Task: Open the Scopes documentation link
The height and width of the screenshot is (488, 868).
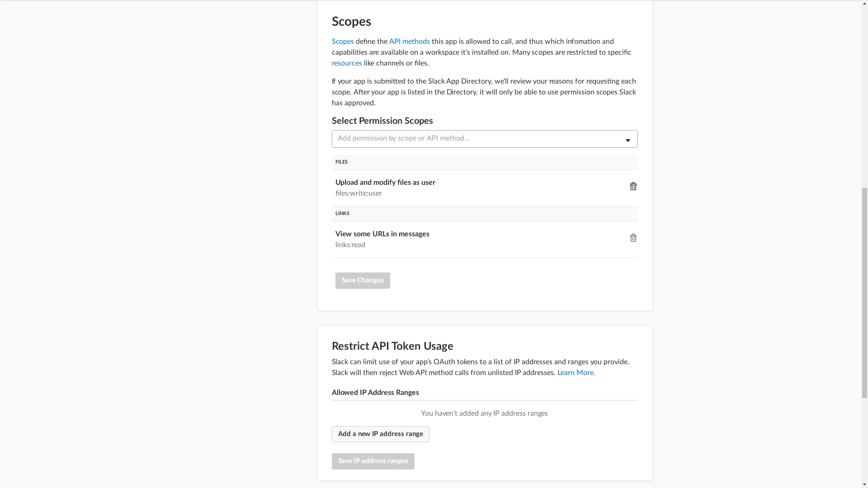Action: [x=343, y=42]
